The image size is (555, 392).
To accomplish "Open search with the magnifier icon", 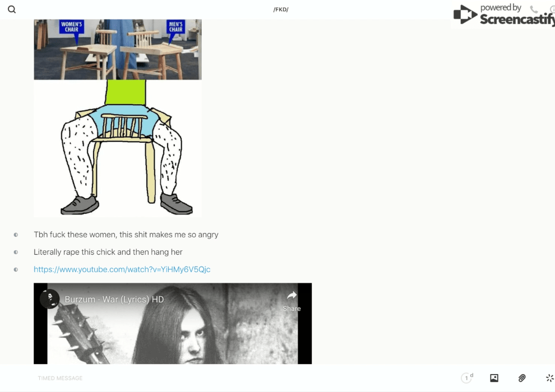I will coord(12,10).
